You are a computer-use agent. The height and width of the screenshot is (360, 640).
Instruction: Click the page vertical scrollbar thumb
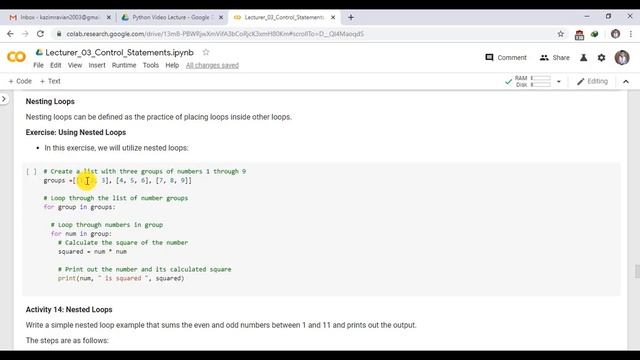(x=637, y=271)
